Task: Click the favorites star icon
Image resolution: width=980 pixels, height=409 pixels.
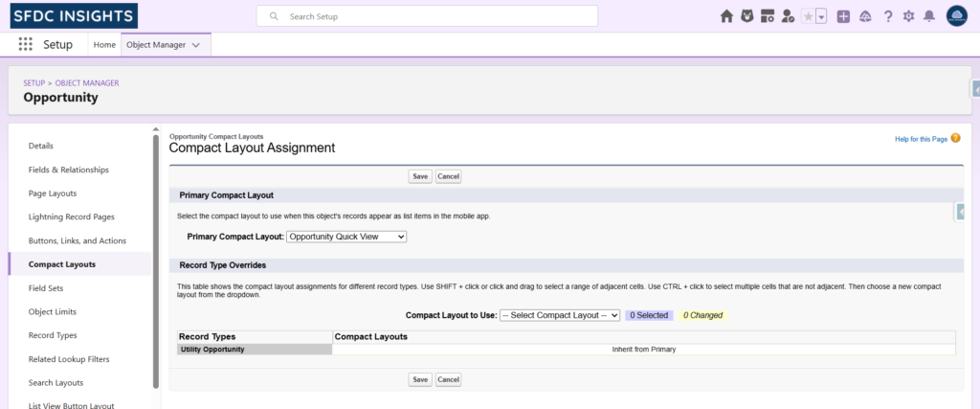Action: (x=809, y=16)
